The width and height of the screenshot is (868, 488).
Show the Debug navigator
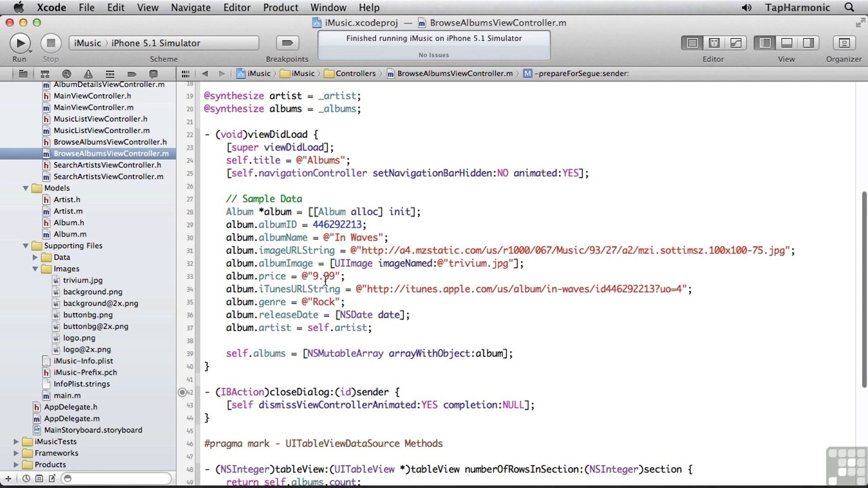110,74
